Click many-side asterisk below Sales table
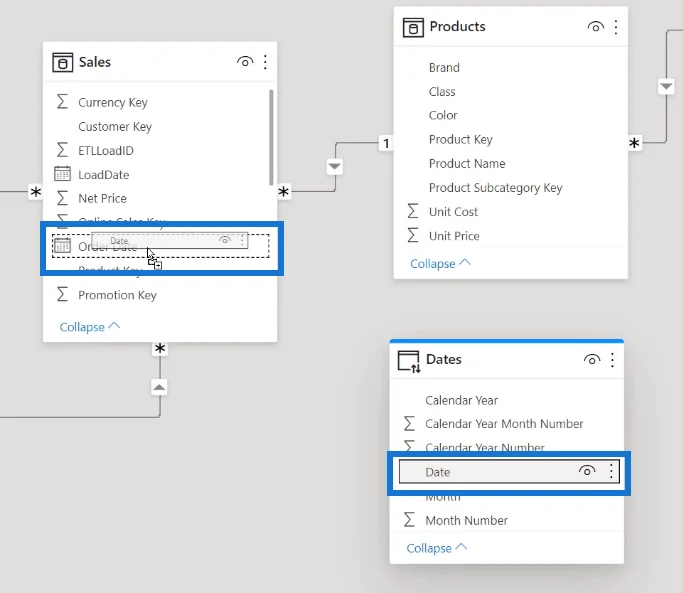Viewport: 683px width, 593px height. pos(160,349)
